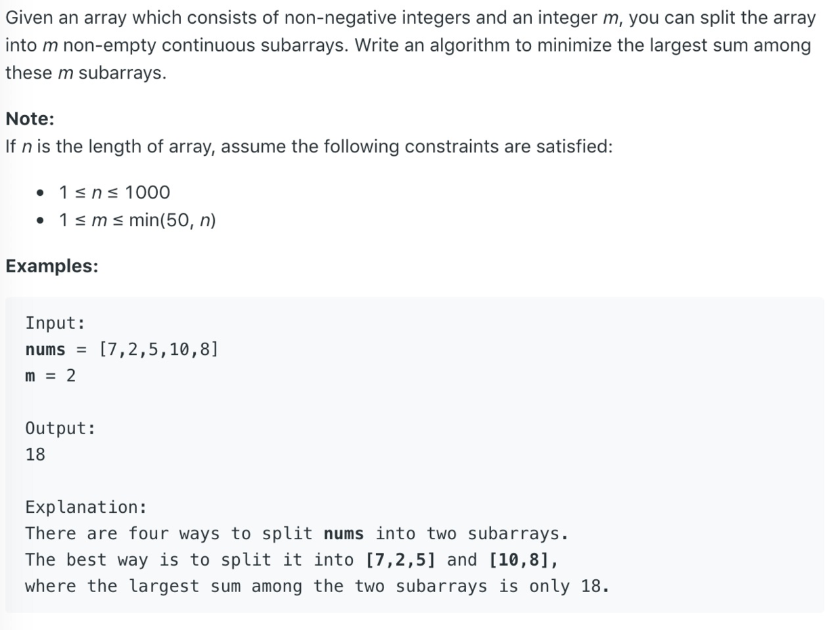This screenshot has height=630, width=840.
Task: Click the '1 ≤ m ≤ min(50, n)' constraint
Action: (x=138, y=220)
